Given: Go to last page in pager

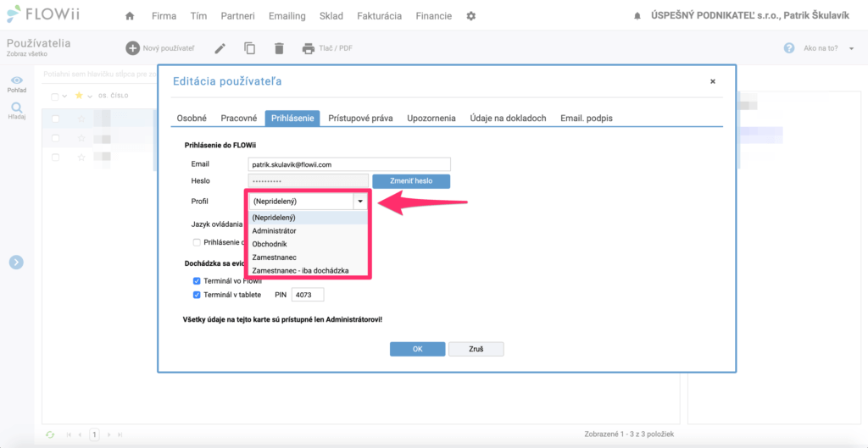Looking at the screenshot, I should (x=120, y=434).
